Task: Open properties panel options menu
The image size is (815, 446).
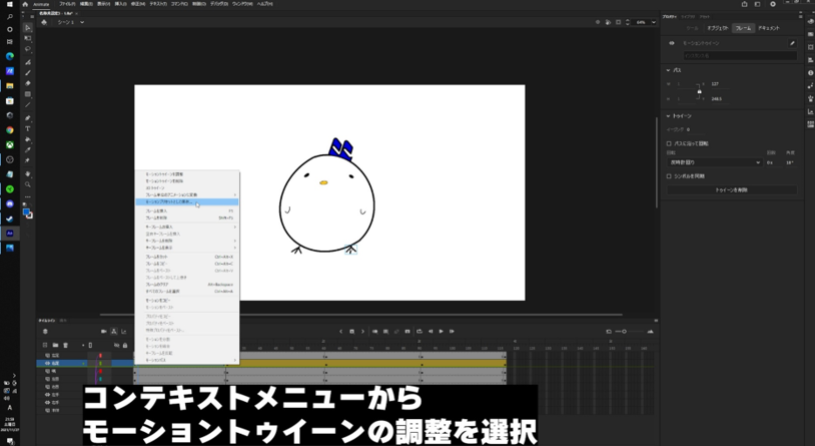Action: click(x=801, y=17)
